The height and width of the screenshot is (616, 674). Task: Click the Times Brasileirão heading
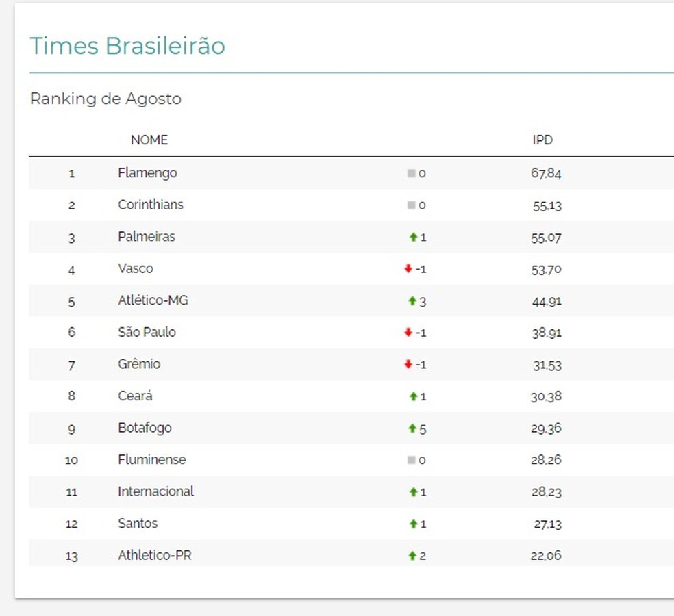(127, 46)
